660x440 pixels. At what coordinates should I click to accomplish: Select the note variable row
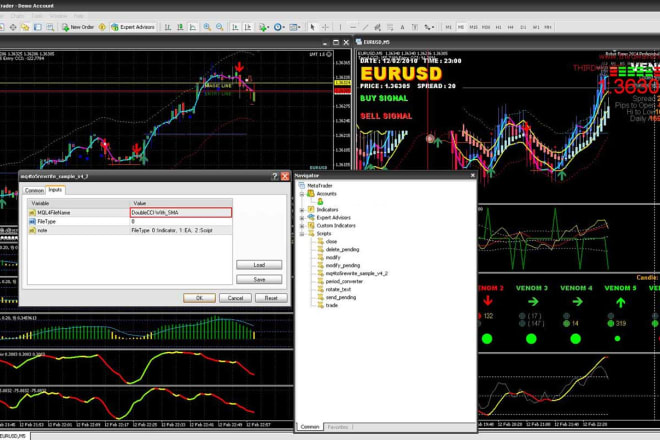[x=130, y=230]
